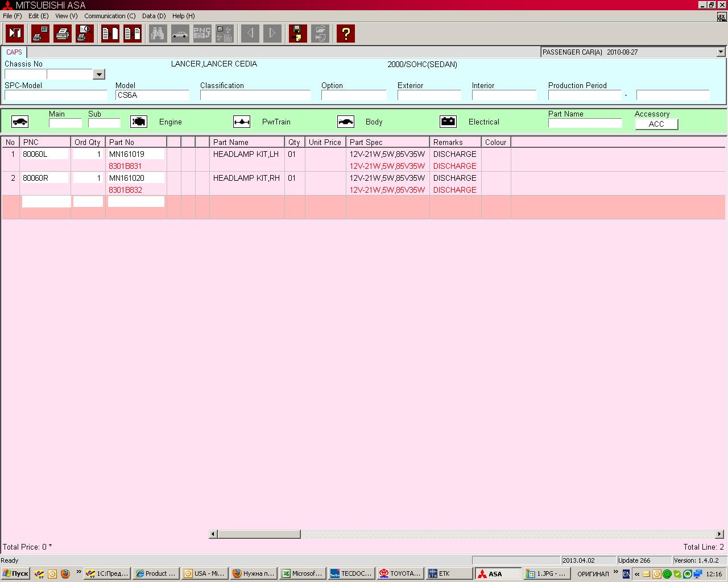
Task: Open the PASSENGER CAR(A) catalog dropdown
Action: pos(721,52)
